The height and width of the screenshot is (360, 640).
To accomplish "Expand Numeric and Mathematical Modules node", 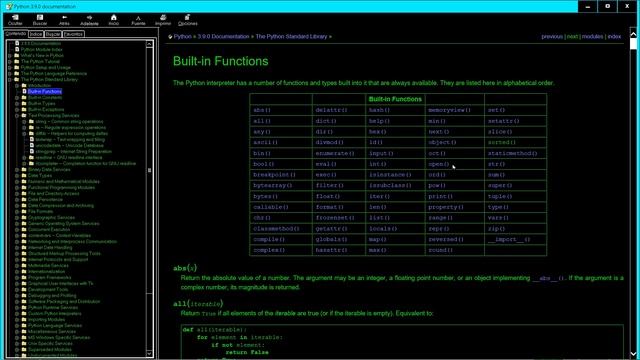I will pyautogui.click(x=17, y=182).
